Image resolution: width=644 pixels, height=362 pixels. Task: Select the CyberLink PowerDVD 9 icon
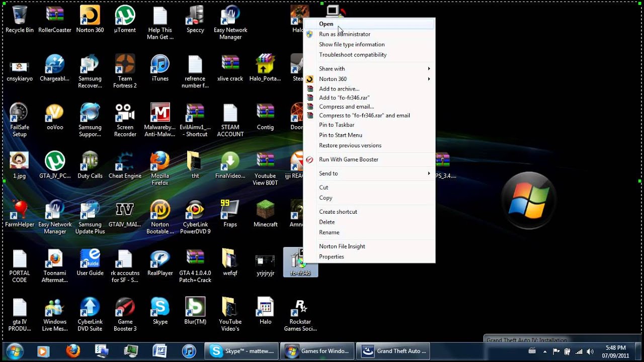click(x=195, y=218)
